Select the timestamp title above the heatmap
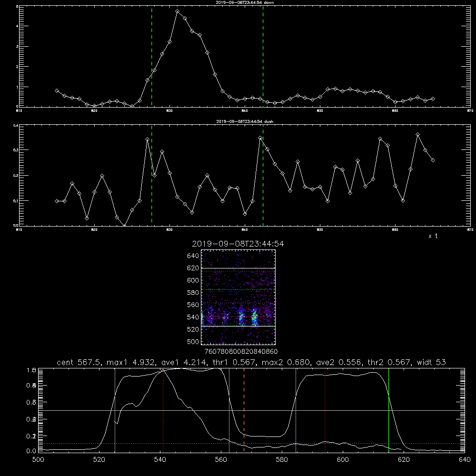The width and height of the screenshot is (476, 476). click(x=238, y=244)
